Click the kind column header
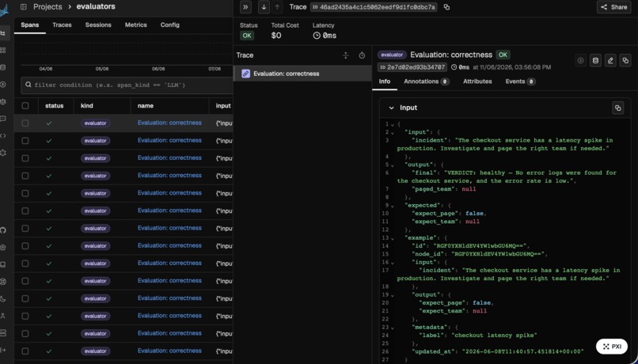The height and width of the screenshot is (364, 638). point(86,106)
